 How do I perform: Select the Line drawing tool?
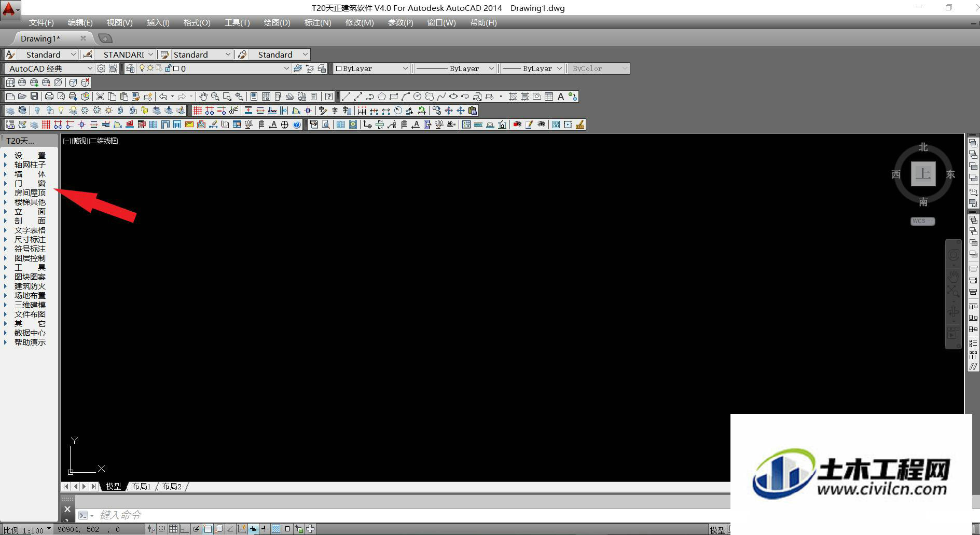pyautogui.click(x=346, y=97)
